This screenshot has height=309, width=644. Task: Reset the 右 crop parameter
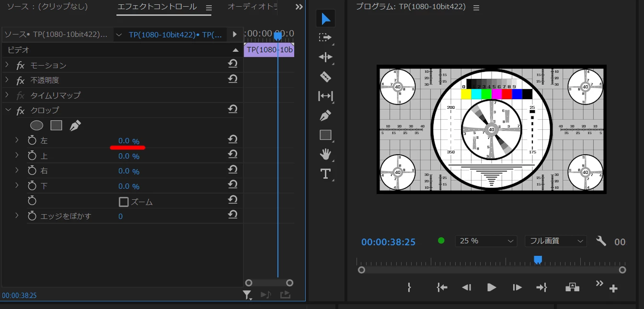233,170
